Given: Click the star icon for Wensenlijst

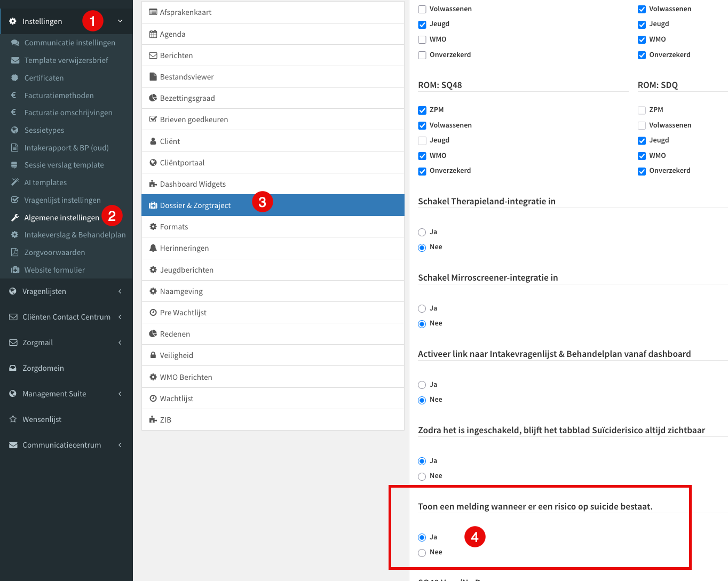Looking at the screenshot, I should point(13,419).
